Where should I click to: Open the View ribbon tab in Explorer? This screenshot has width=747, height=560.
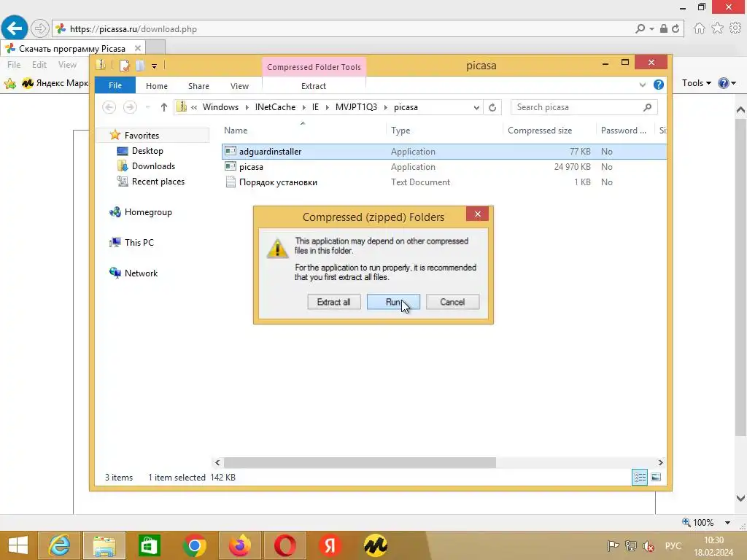[x=239, y=86]
